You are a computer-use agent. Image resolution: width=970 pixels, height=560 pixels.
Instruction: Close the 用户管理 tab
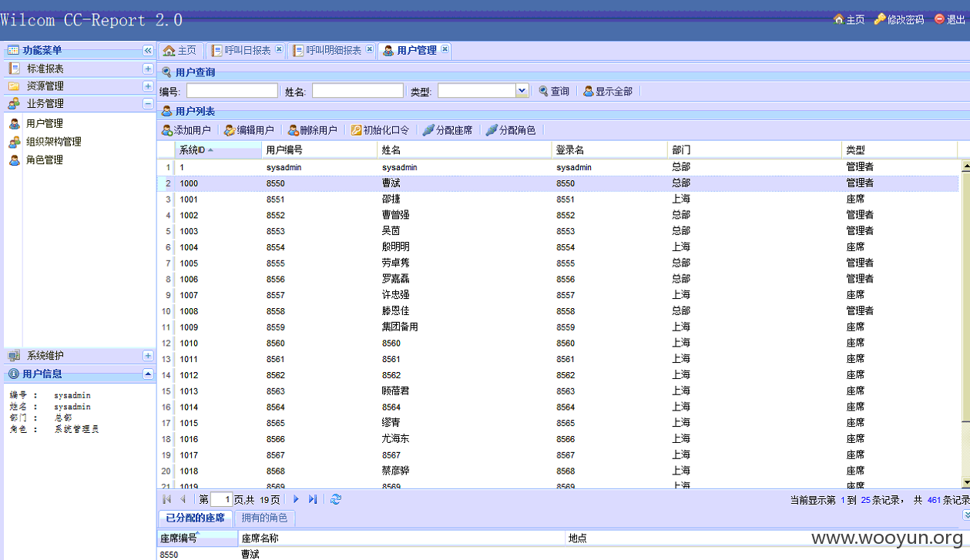point(445,49)
